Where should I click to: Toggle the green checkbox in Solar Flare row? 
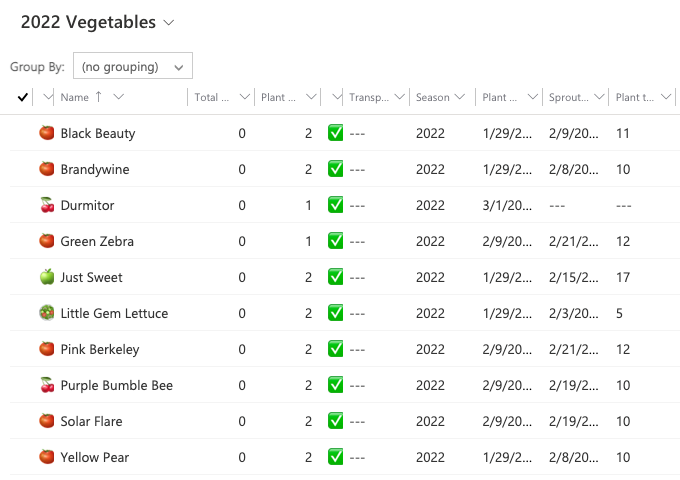pyautogui.click(x=335, y=421)
